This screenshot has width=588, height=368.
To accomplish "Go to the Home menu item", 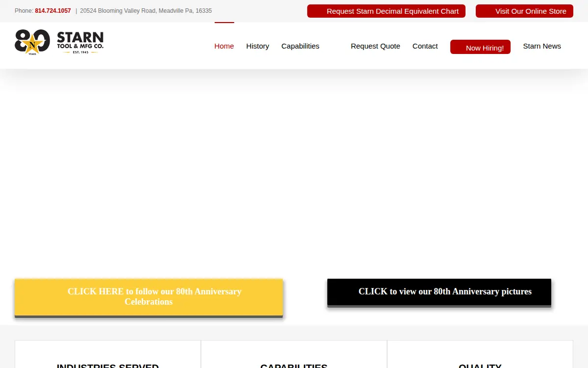I will point(224,46).
